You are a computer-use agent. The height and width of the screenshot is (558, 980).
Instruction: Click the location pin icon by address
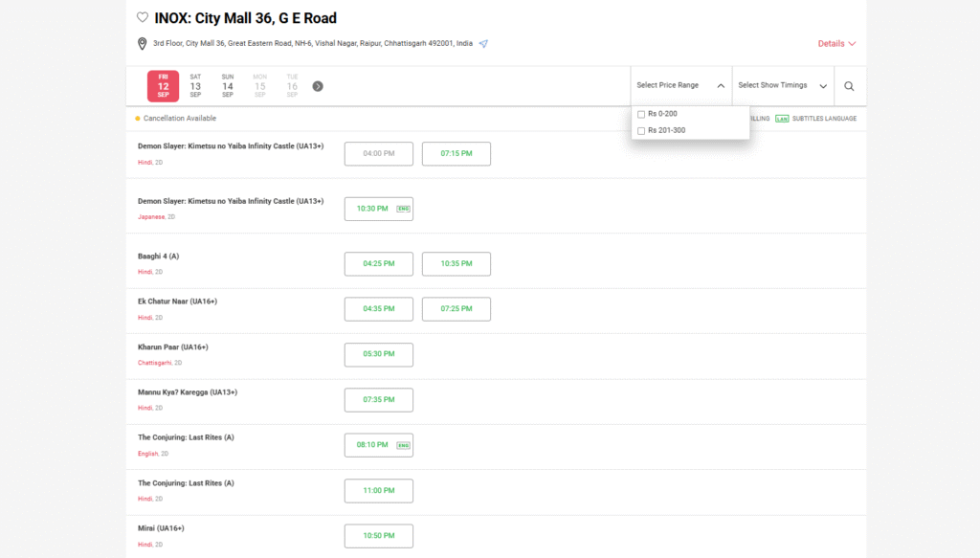tap(143, 44)
